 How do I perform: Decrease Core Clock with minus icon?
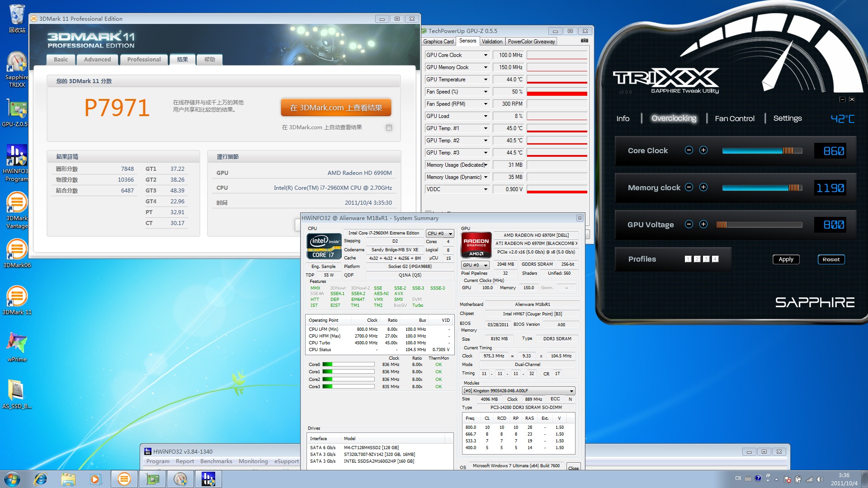(x=689, y=150)
